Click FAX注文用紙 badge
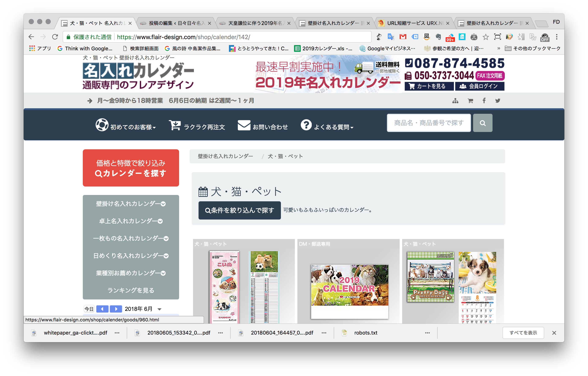Screen dimensions: 588x376 pos(490,75)
